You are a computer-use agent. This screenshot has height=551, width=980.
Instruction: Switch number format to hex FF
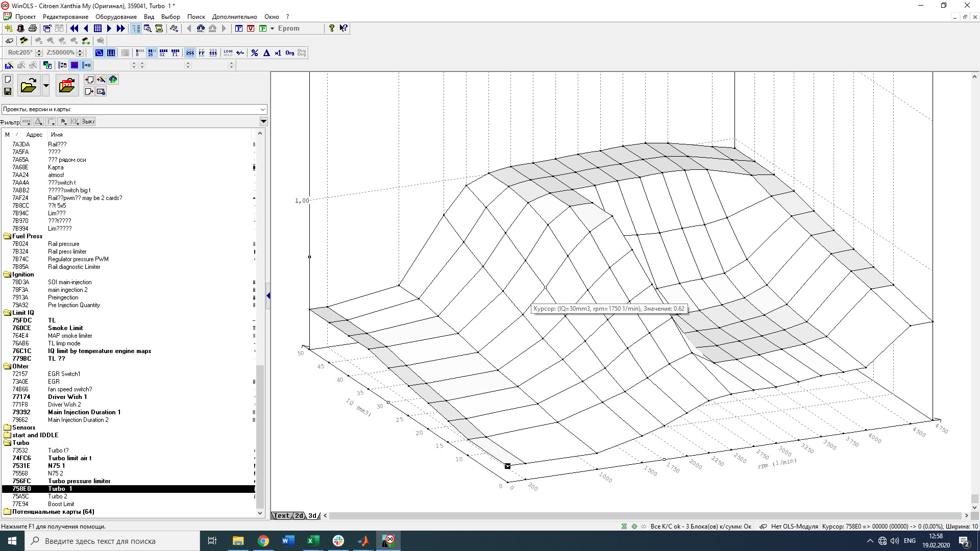point(202,53)
